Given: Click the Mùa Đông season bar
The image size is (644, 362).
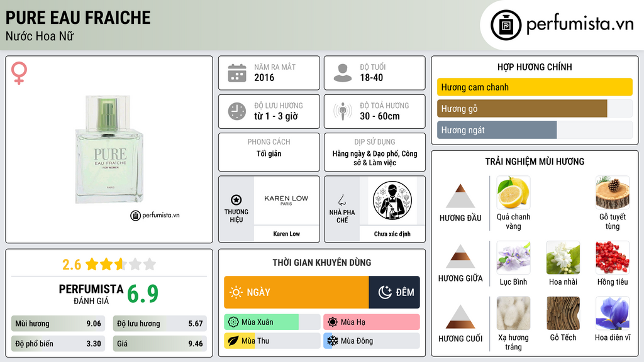Looking at the screenshot, I should click(372, 341).
